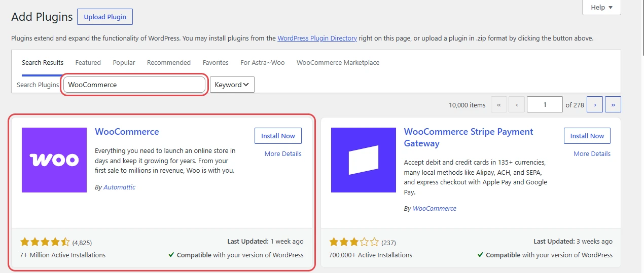Viewport: 644px width, 273px height.
Task: Open the WordPress Plugin Directory link
Action: tap(317, 38)
